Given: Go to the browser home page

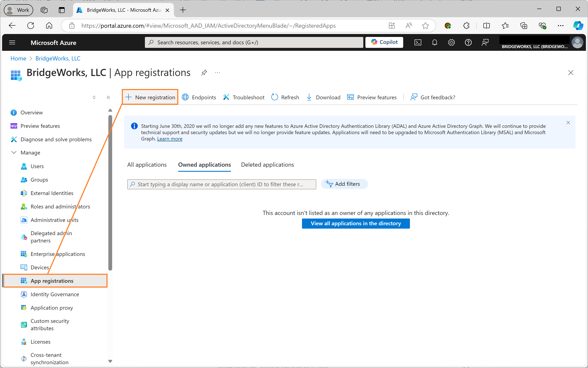Looking at the screenshot, I should coord(49,26).
